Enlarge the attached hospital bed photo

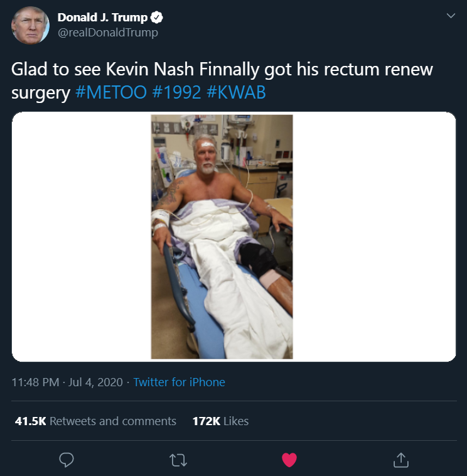pyautogui.click(x=222, y=237)
